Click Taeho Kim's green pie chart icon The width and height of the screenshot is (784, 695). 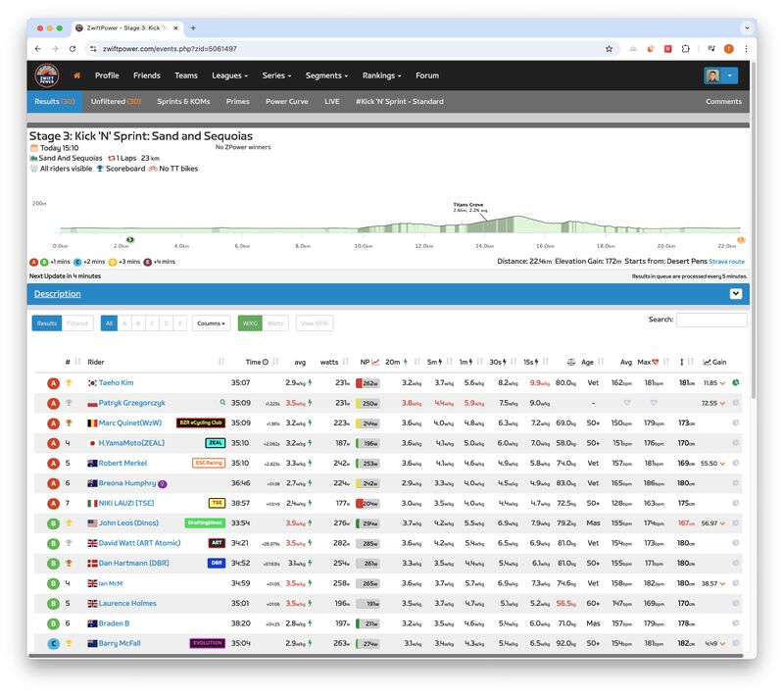[735, 382]
